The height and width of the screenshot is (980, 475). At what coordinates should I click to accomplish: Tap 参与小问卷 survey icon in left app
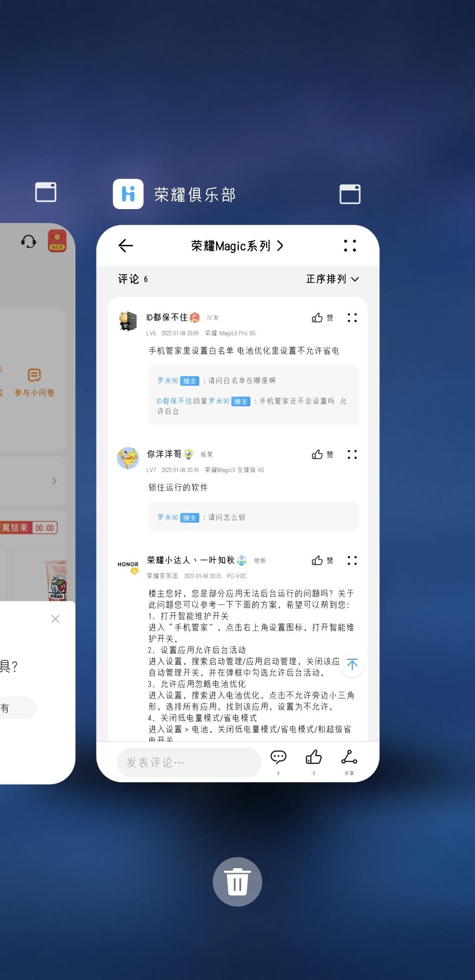tap(35, 382)
